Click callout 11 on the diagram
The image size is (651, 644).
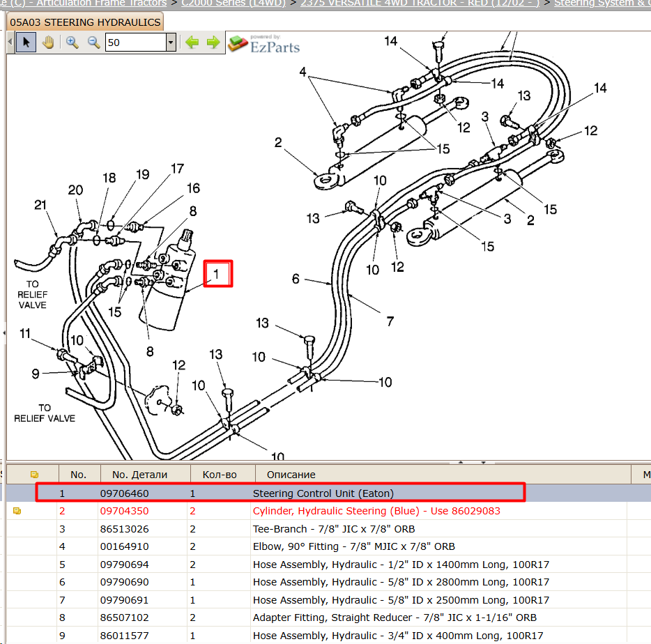pos(25,333)
